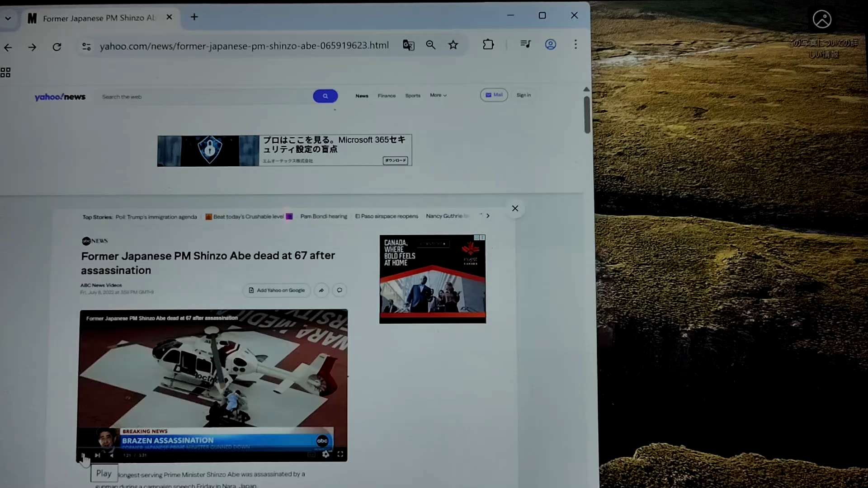Toggle video fullscreen mode

tap(340, 454)
